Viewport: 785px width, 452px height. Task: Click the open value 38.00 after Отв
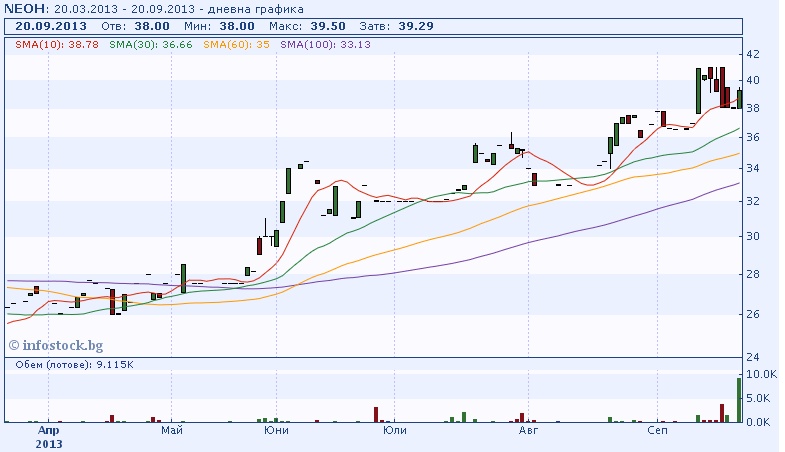tap(152, 26)
